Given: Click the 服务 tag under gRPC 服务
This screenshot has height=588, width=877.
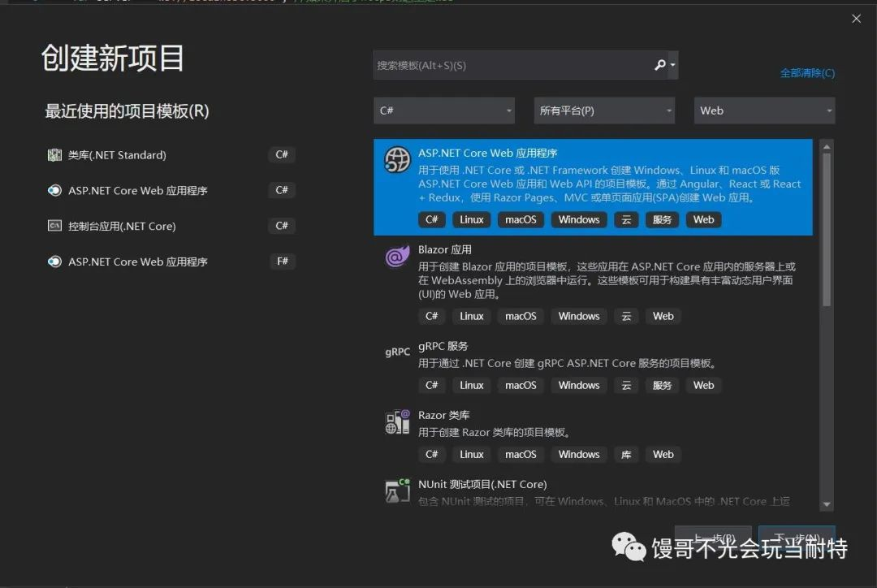Looking at the screenshot, I should tap(663, 385).
